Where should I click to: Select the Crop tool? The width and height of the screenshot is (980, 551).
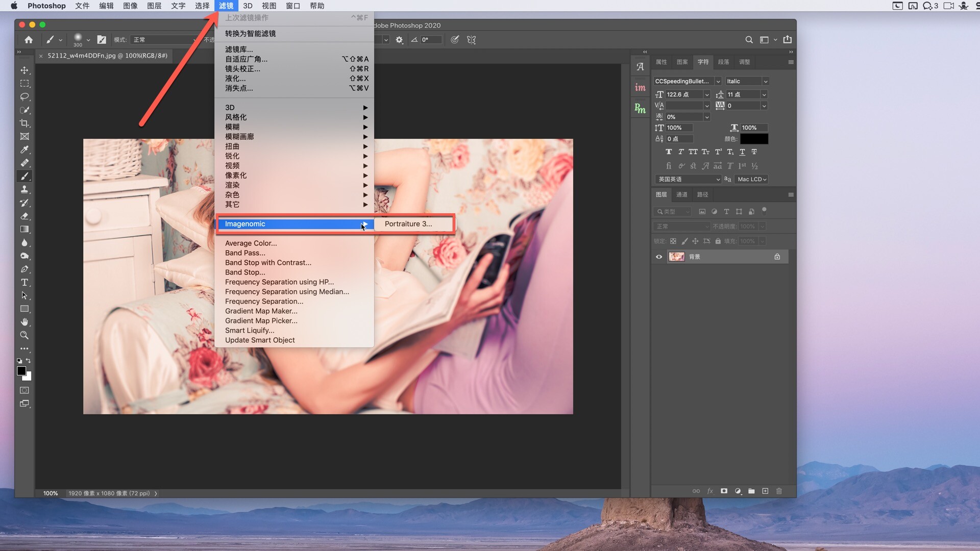pyautogui.click(x=24, y=123)
